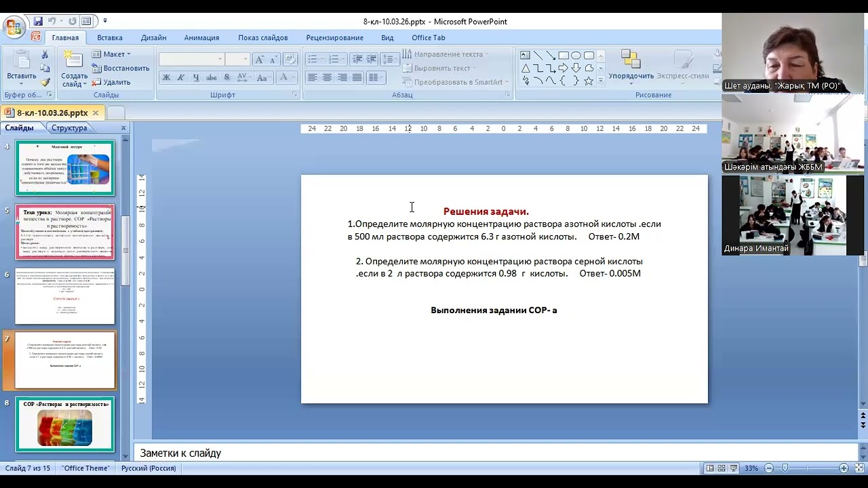Viewport: 868px width, 488px height.
Task: Open the round Office button menu
Action: tap(14, 27)
